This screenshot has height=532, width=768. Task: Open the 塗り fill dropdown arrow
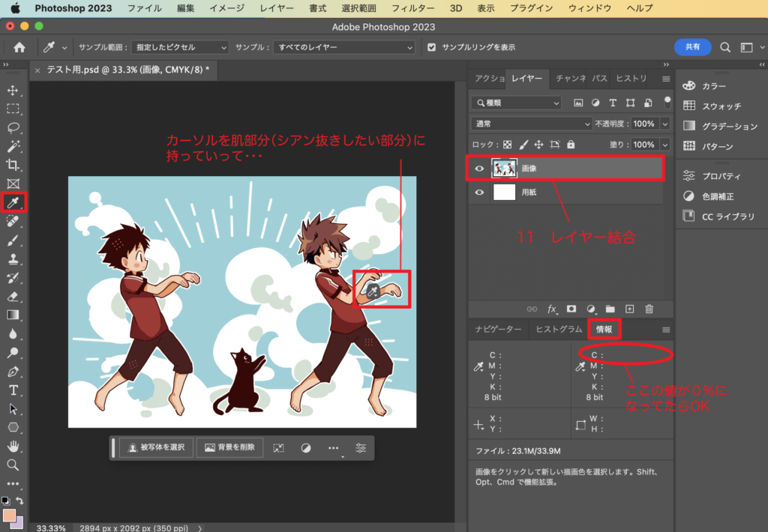[x=665, y=145]
